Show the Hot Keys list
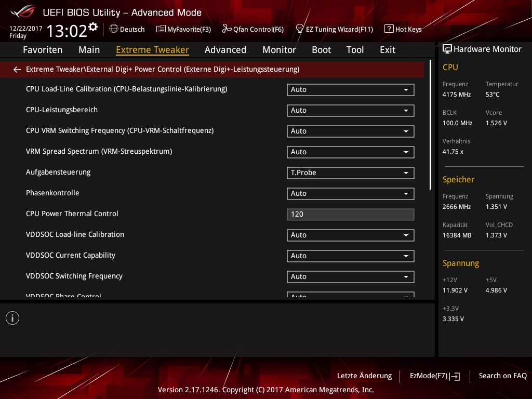Screen dimensions: 532x399 click(403, 29)
